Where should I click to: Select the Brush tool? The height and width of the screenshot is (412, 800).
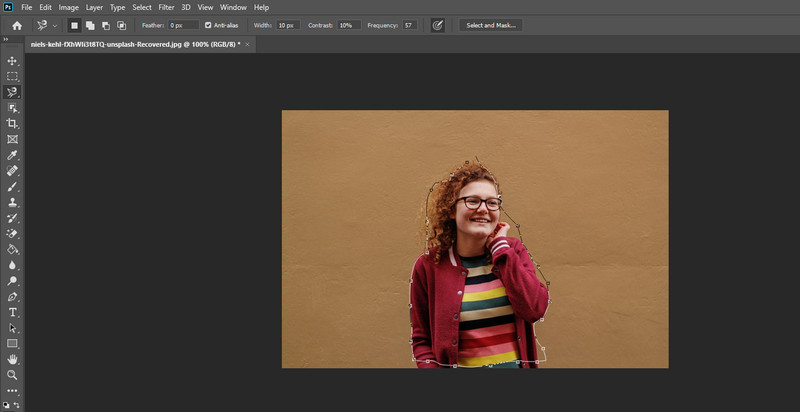13,187
